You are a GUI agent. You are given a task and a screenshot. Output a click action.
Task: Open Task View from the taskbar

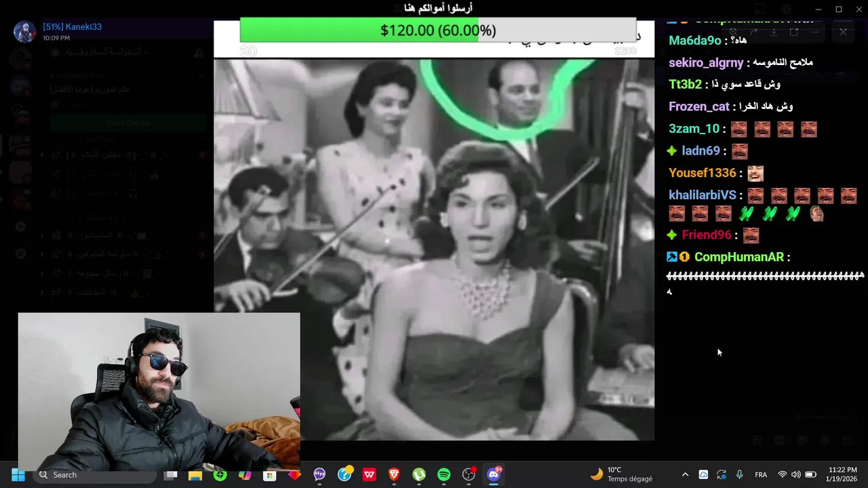[x=171, y=475]
